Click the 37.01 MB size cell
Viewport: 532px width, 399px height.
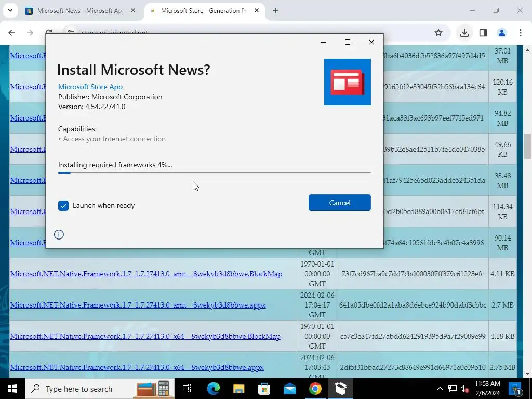pyautogui.click(x=502, y=56)
